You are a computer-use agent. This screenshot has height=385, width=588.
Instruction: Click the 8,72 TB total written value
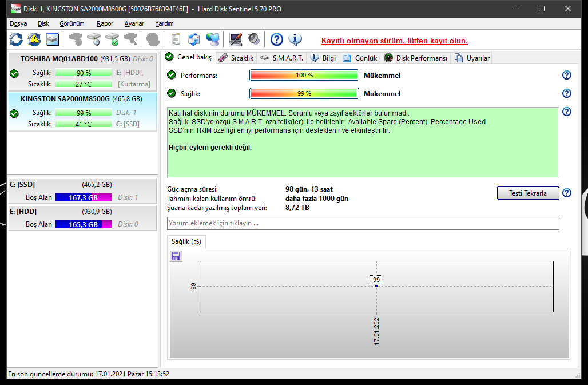297,207
